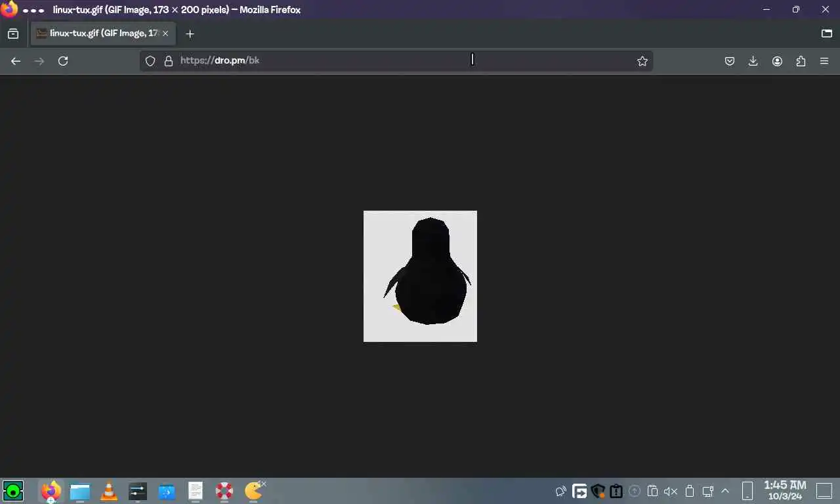Open system settings sliders icon in taskbar
The image size is (840, 504).
tap(138, 491)
